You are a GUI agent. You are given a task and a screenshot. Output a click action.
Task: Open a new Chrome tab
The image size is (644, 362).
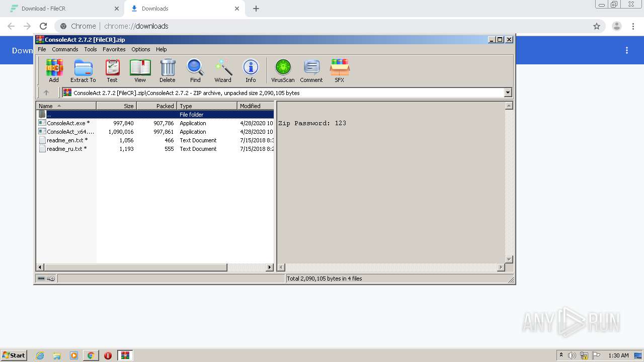point(256,9)
